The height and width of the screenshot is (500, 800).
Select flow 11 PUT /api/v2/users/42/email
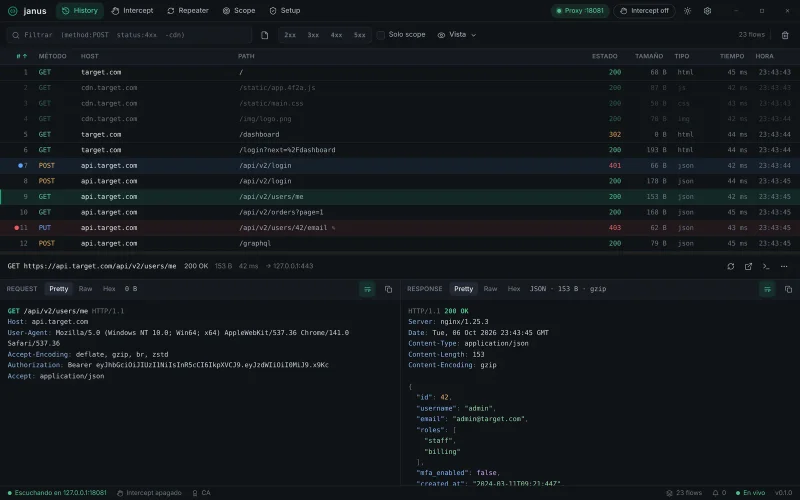pos(400,228)
